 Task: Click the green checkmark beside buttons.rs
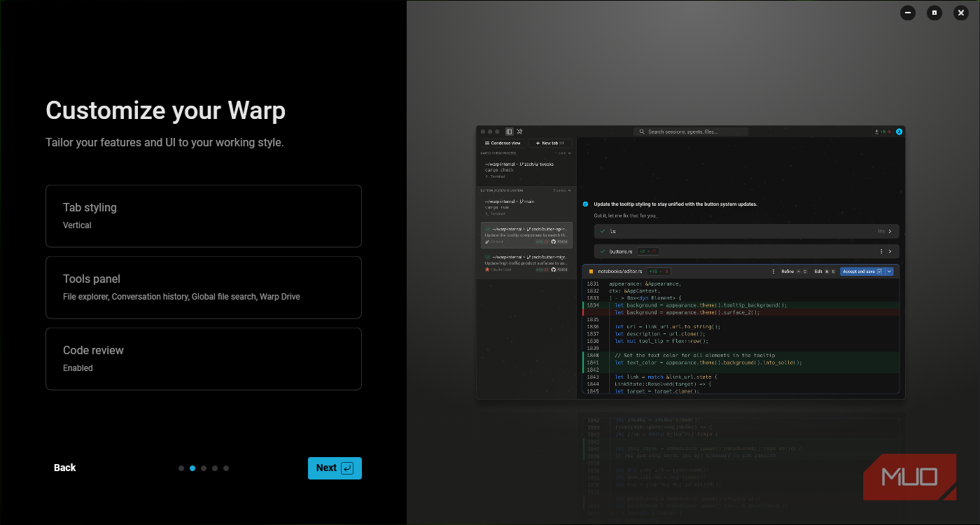click(x=603, y=251)
